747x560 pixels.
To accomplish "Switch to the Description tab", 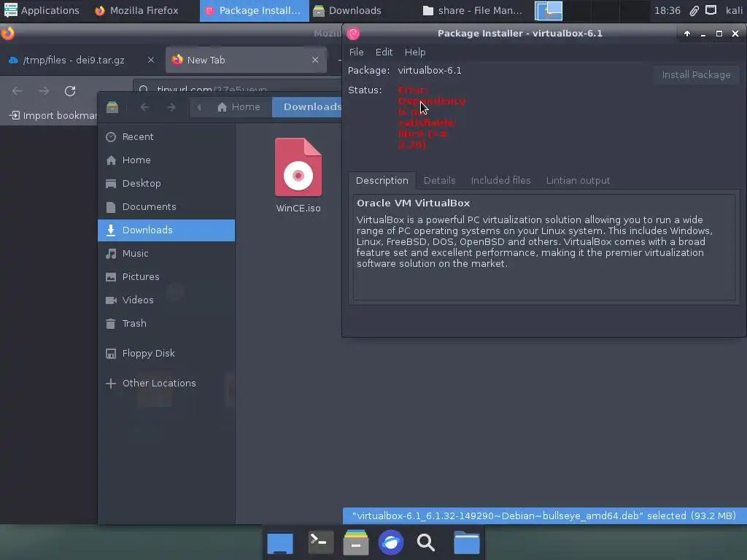I will 382,181.
